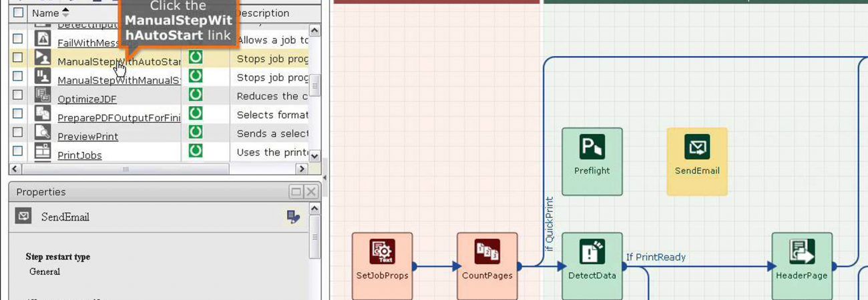Click the Step restart type heading
868x300 pixels.
[x=57, y=257]
